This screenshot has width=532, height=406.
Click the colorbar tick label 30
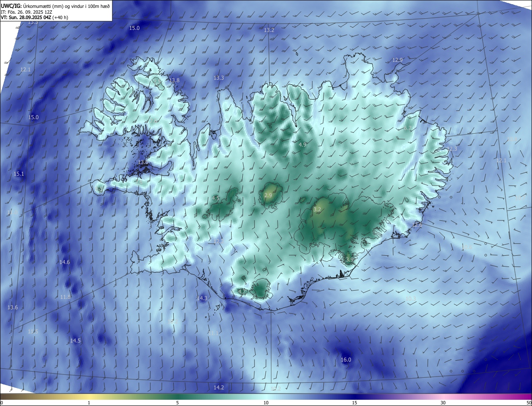[x=443, y=403]
